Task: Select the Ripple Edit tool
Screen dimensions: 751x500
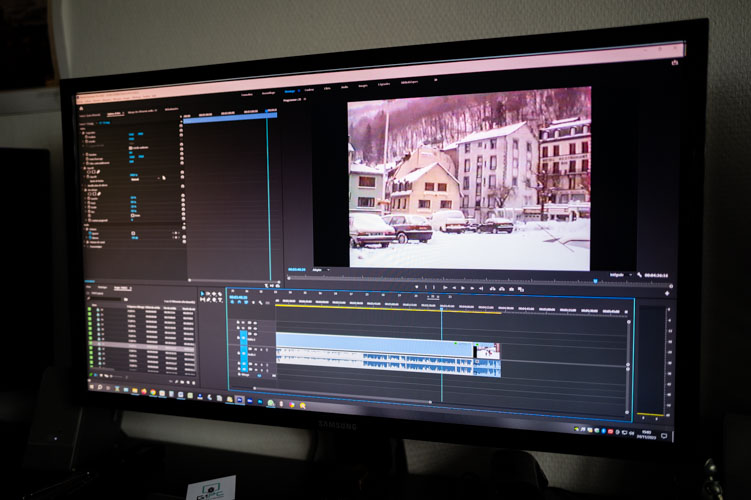Action: [214, 294]
